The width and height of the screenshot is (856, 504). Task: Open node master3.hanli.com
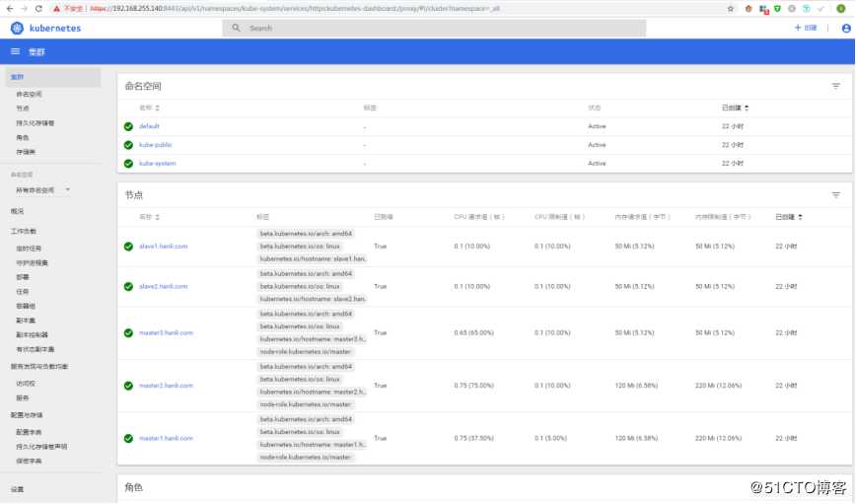tap(166, 332)
